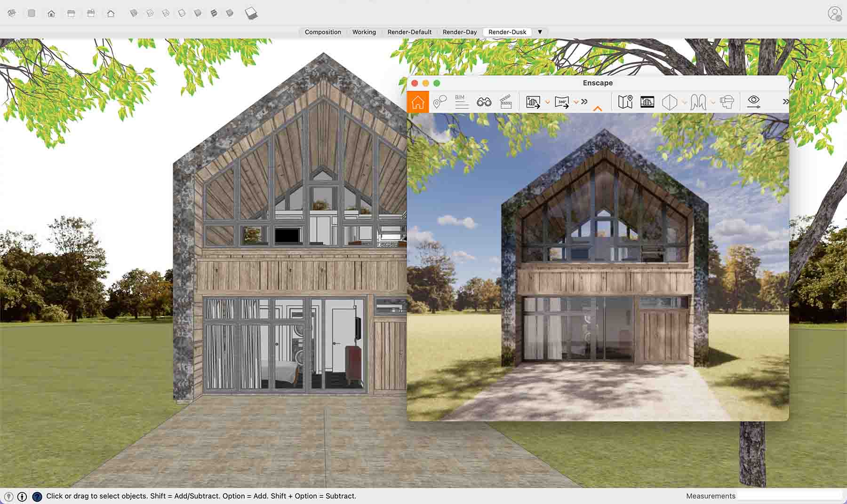Open the video editor clapperboard tool
The image size is (847, 504).
(x=506, y=102)
